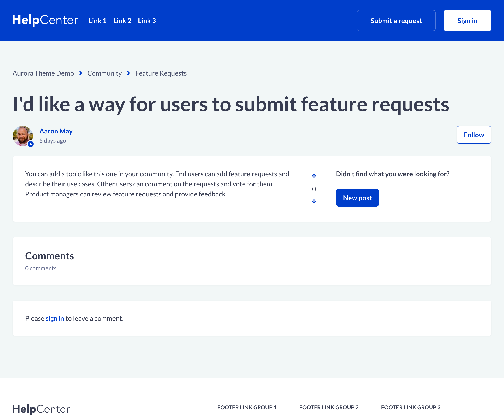Open Link 3 in the header navigation

click(147, 21)
